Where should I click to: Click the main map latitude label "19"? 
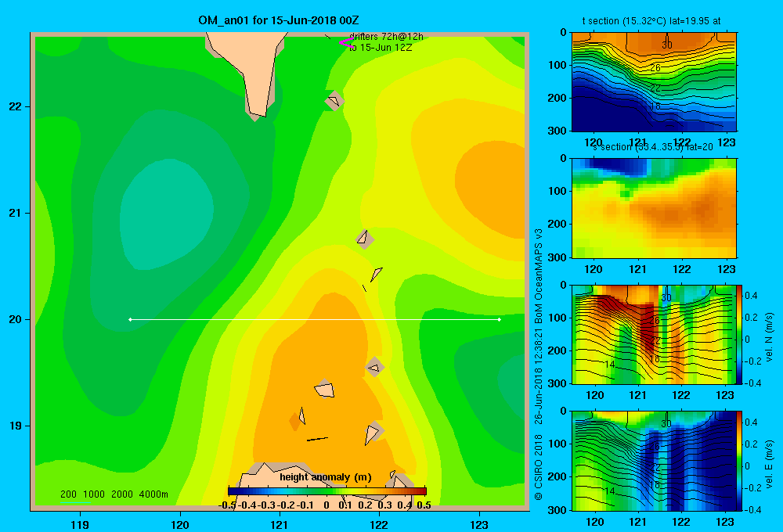16,426
